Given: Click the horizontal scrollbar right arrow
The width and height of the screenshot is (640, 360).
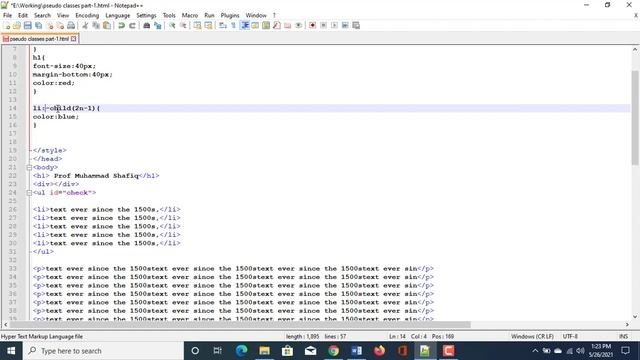Looking at the screenshot, I should coord(627,324).
